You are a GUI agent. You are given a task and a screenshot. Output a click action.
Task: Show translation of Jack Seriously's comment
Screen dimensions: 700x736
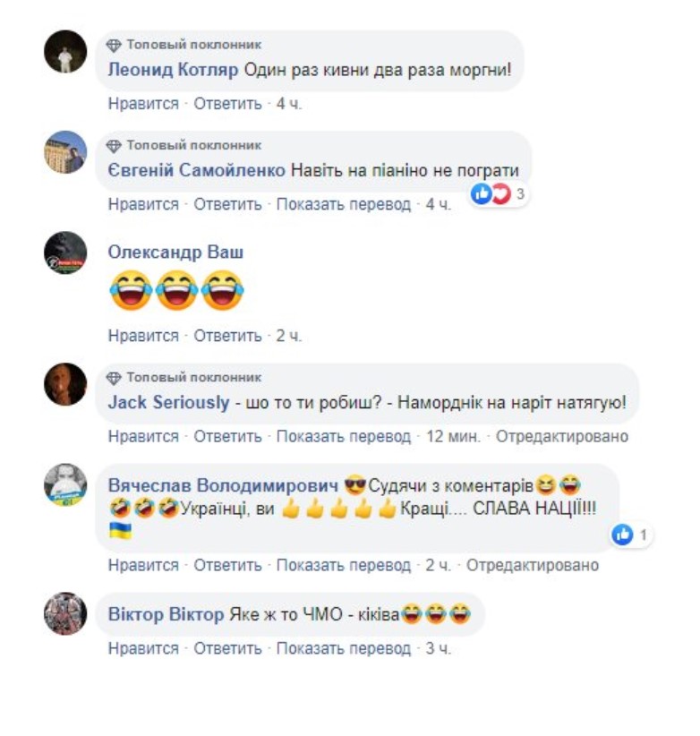click(344, 437)
